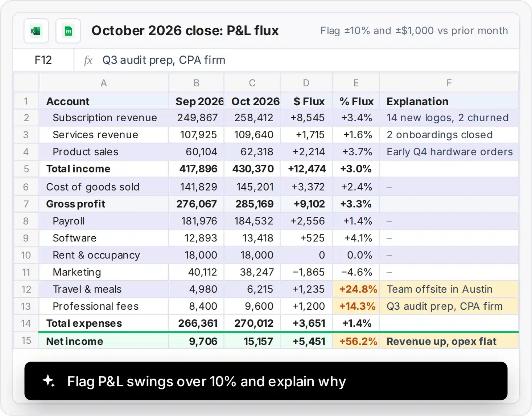532x416 pixels.
Task: Click the 'Q3 audit prep, CPA firm' explanation cell
Action: tap(449, 306)
